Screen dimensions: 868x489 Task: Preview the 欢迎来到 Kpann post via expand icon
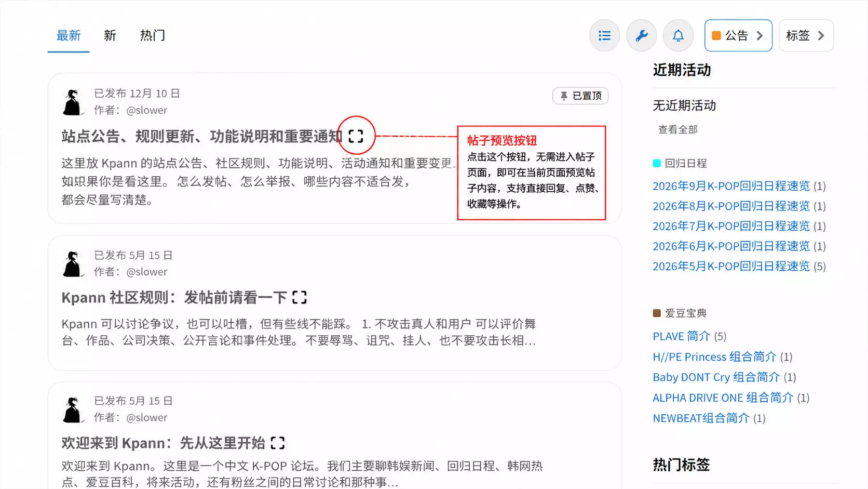(x=278, y=443)
